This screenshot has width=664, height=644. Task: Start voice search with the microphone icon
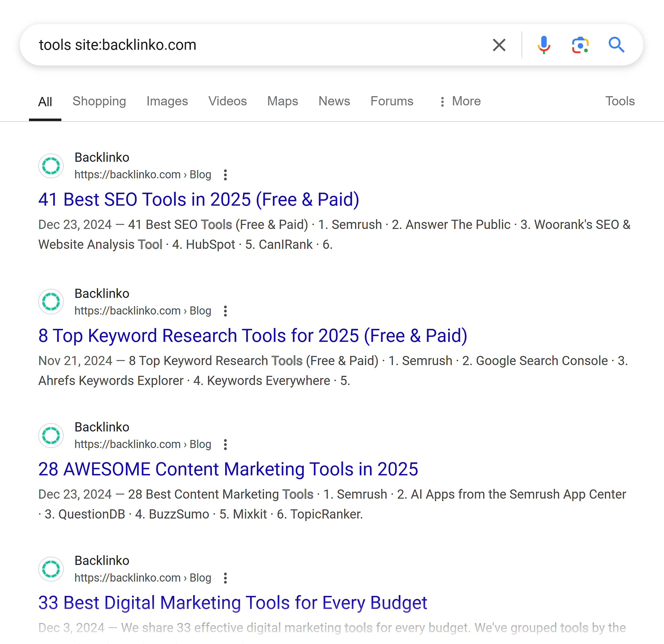pos(544,45)
